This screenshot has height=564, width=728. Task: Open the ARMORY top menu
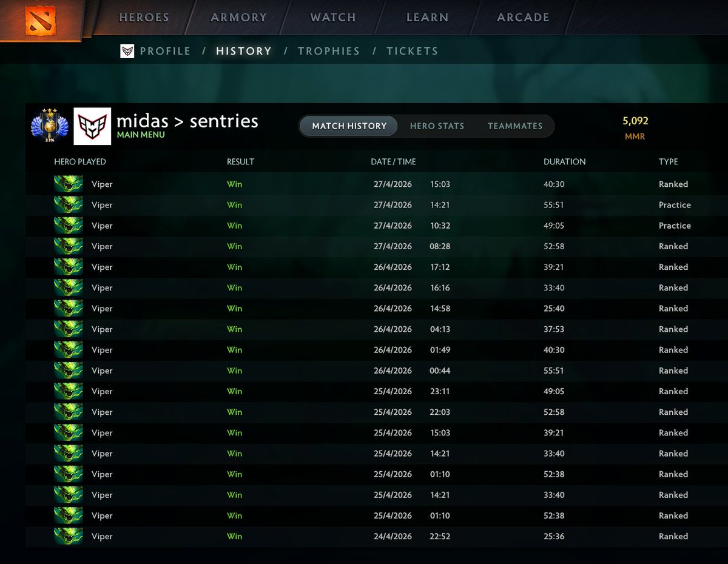(x=238, y=18)
